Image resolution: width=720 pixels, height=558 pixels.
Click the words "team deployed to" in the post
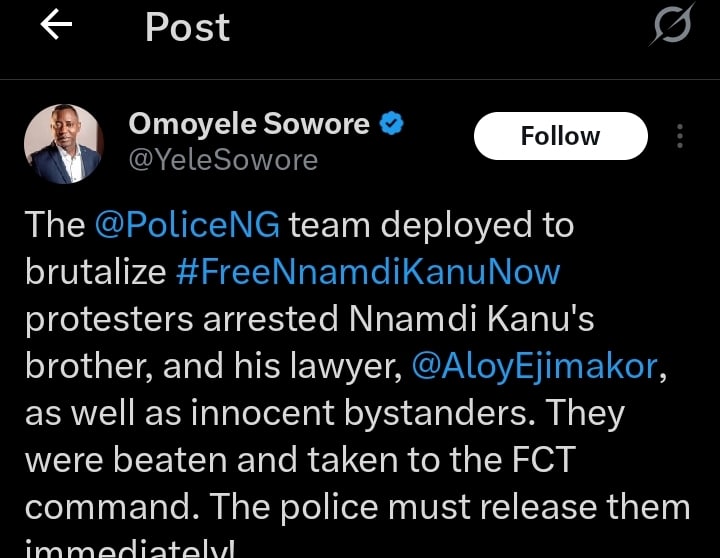[432, 225]
